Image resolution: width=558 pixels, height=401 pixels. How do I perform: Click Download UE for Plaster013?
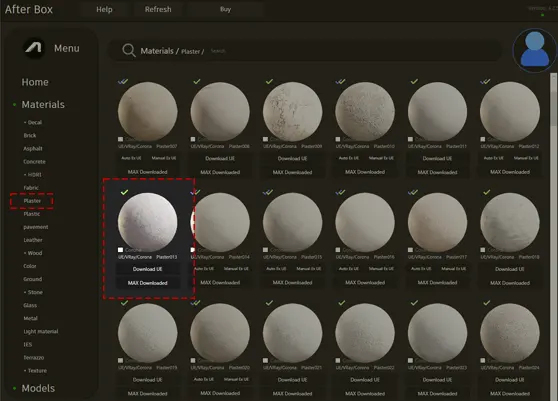point(148,269)
